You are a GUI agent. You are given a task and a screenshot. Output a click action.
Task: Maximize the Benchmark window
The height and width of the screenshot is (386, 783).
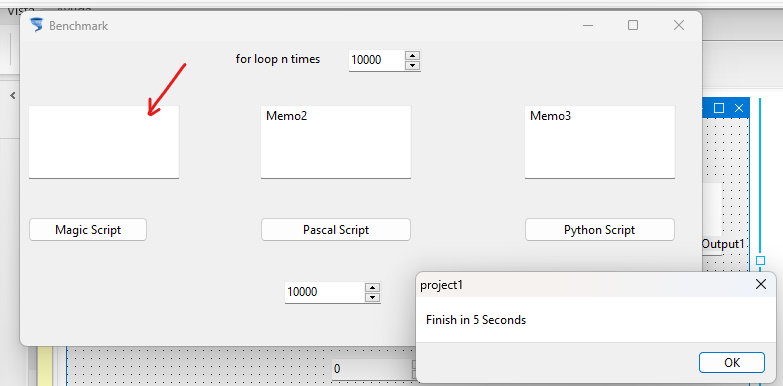[633, 25]
